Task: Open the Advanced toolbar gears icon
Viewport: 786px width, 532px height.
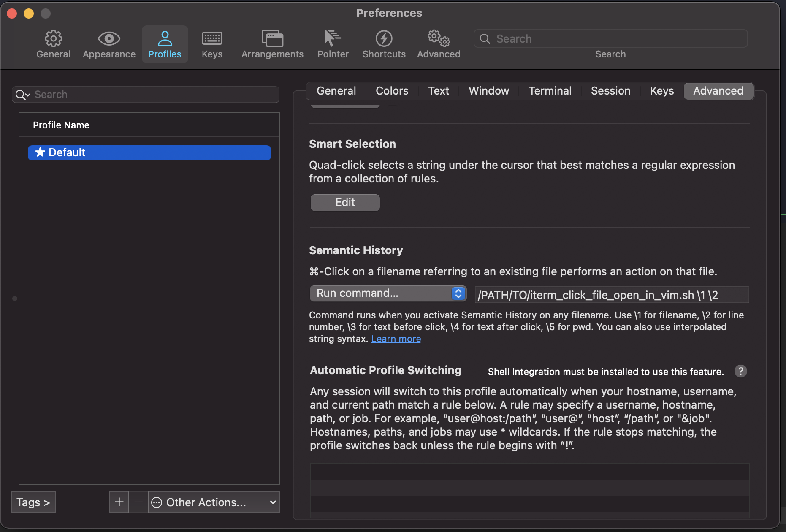Action: 439,44
